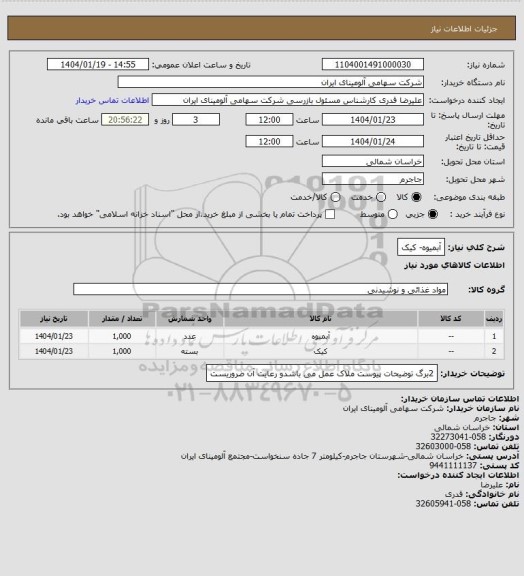Select the کالا radio button
The height and width of the screenshot is (576, 524).
point(416,197)
